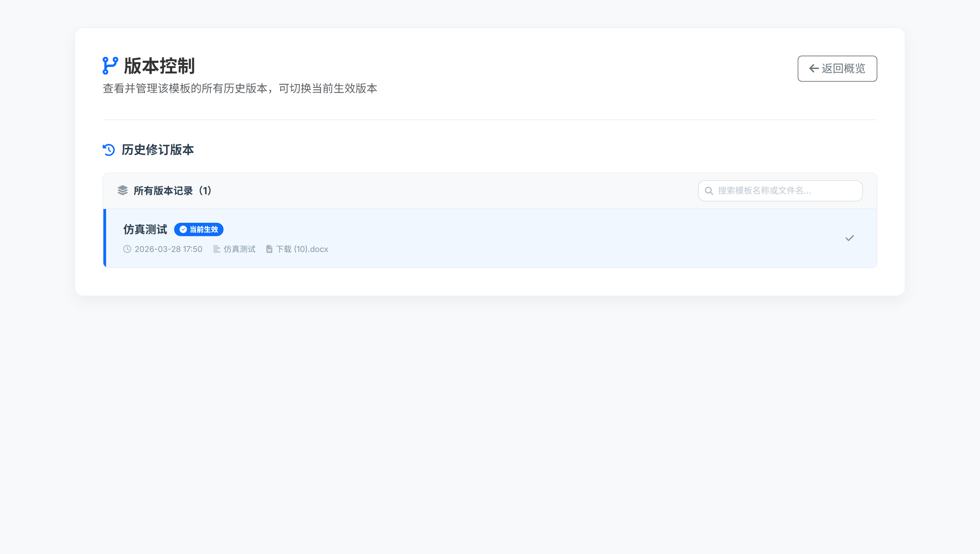Click the 所有版本记录 (1) header label
Screen dimensions: 980x554
click(x=172, y=191)
